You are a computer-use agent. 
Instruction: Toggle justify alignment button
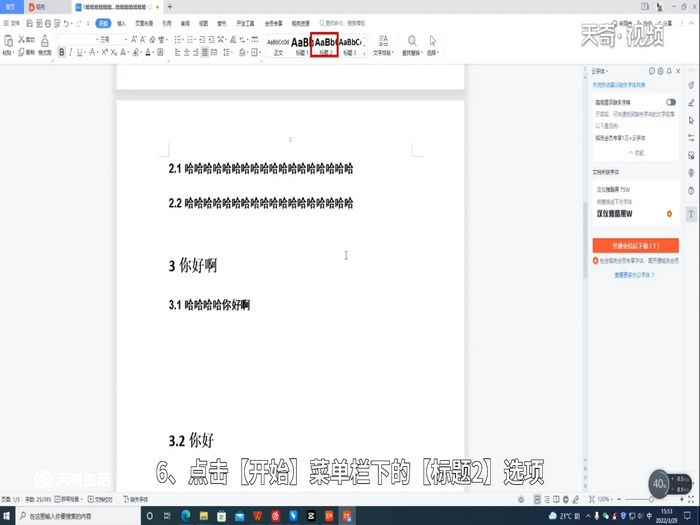tap(204, 52)
